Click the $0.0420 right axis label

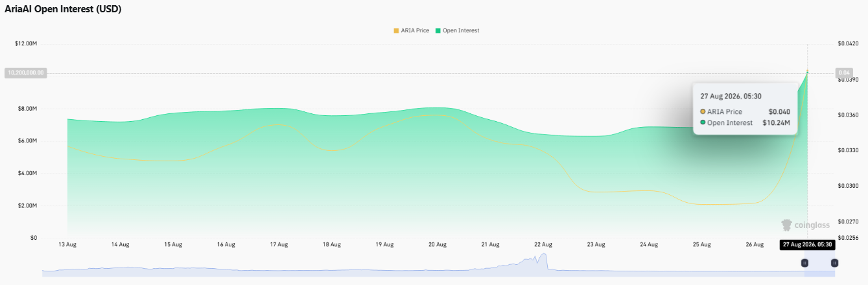click(x=848, y=43)
